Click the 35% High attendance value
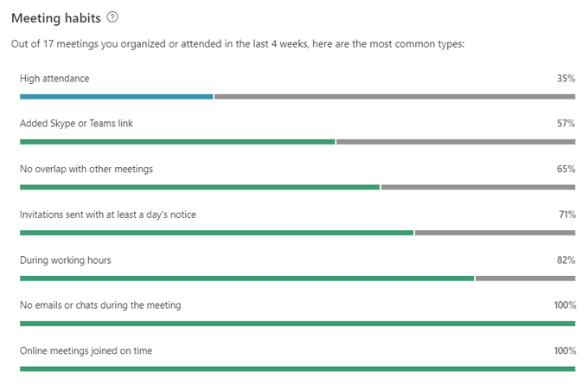This screenshot has height=385, width=588. coord(566,78)
